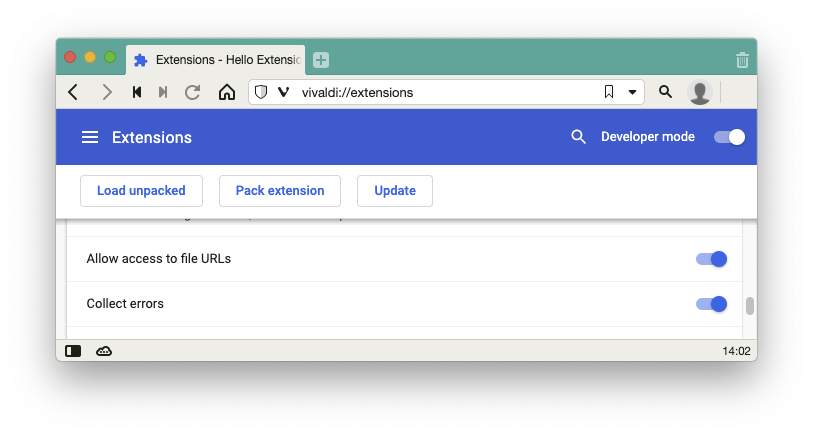Reload the current page

[193, 92]
